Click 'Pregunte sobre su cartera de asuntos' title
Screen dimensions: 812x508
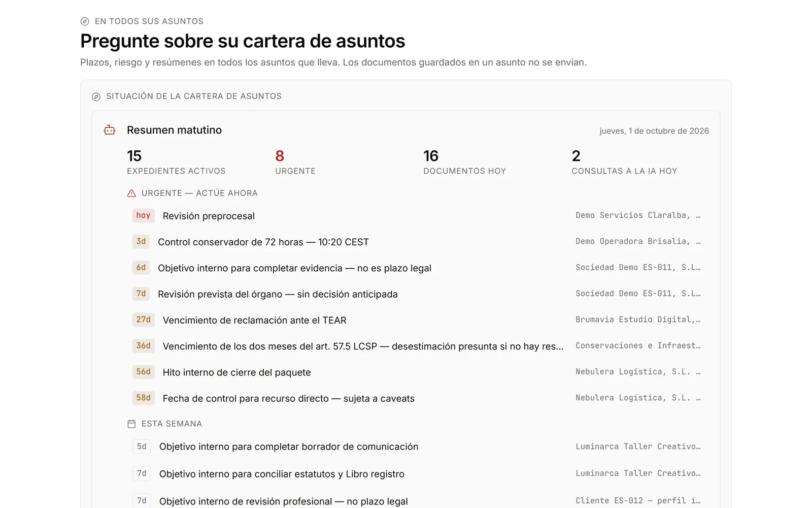[243, 41]
